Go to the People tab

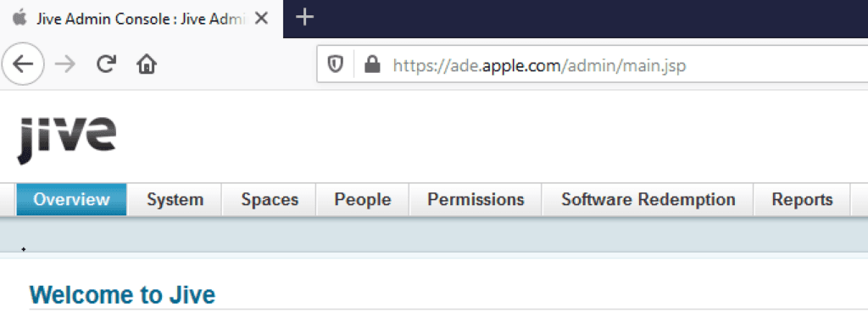point(363,199)
